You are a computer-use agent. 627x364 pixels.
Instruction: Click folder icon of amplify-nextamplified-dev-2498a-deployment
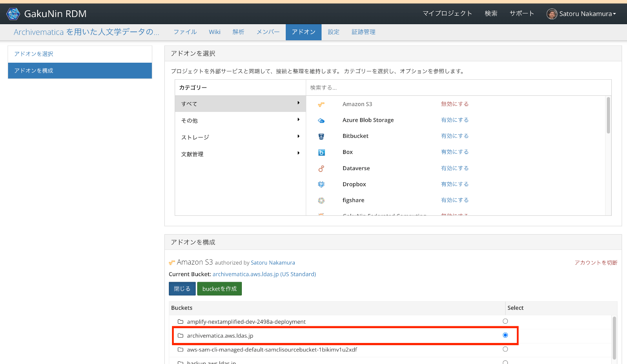[x=180, y=322]
